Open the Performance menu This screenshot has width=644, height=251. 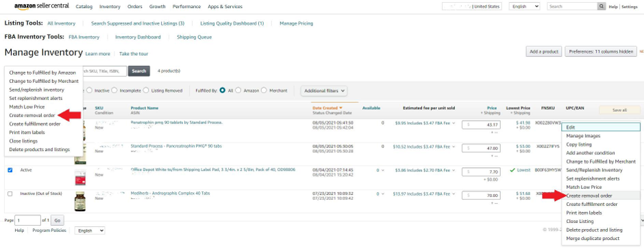tap(186, 7)
